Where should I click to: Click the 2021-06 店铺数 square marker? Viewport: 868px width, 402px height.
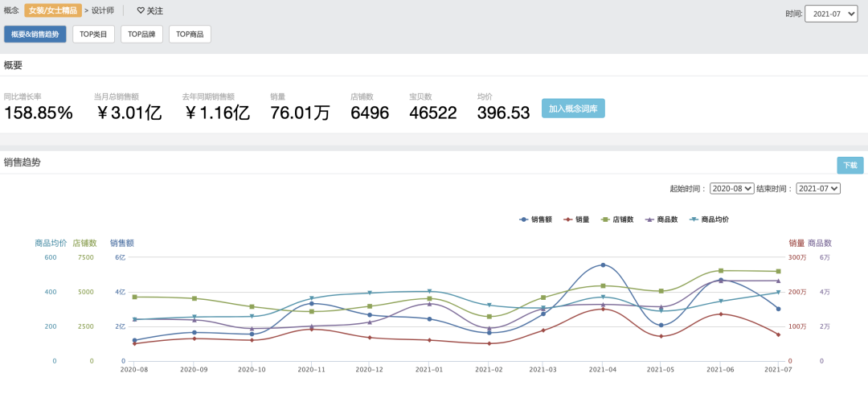[720, 271]
